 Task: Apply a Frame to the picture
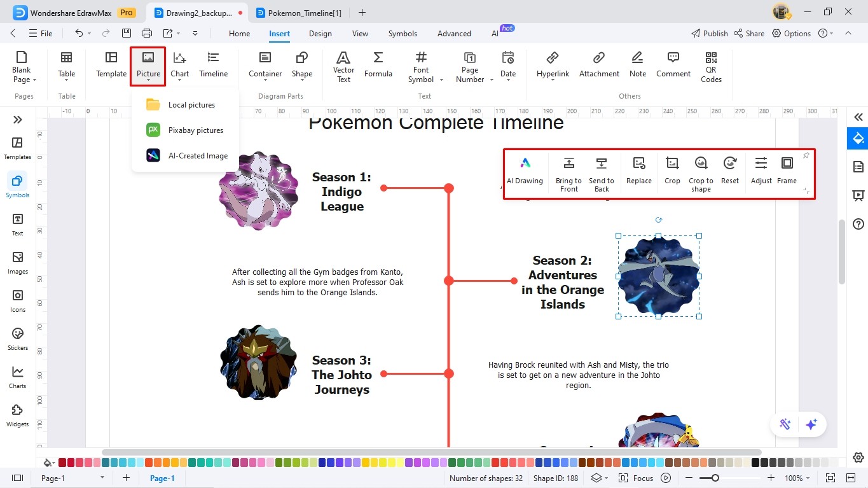pos(787,171)
